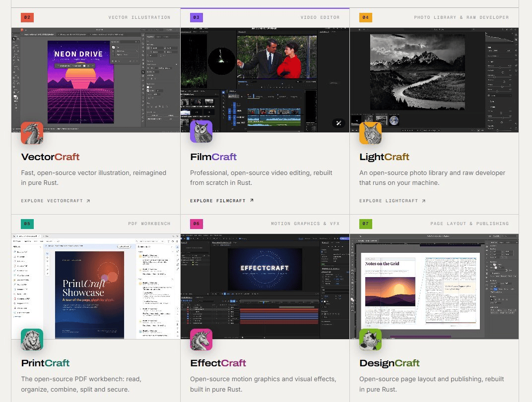
Task: Click the "The open-source PDF workbench" description
Action: click(x=81, y=384)
